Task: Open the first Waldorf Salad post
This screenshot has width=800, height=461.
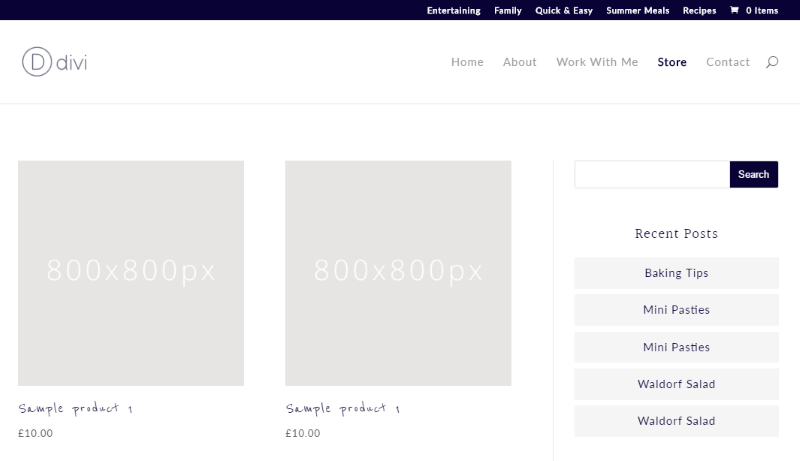Action: (x=677, y=384)
